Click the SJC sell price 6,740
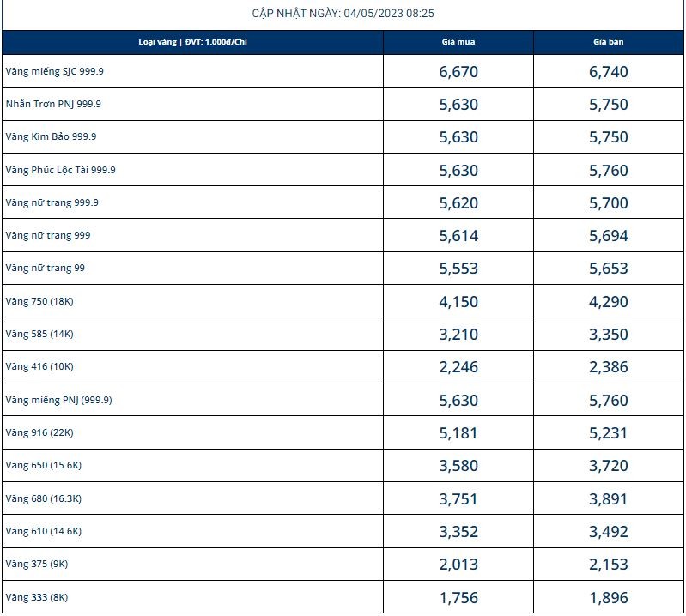Viewport: 686px width, 616px height. coord(609,72)
